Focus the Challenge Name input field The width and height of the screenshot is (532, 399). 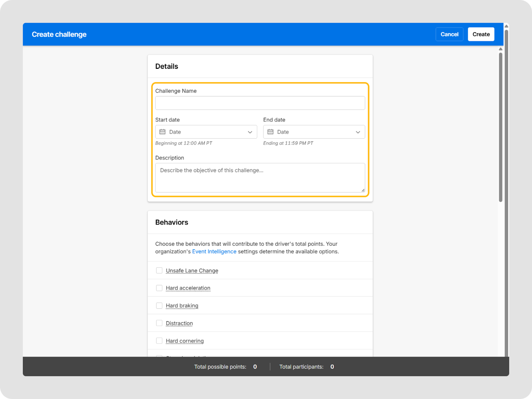(260, 103)
